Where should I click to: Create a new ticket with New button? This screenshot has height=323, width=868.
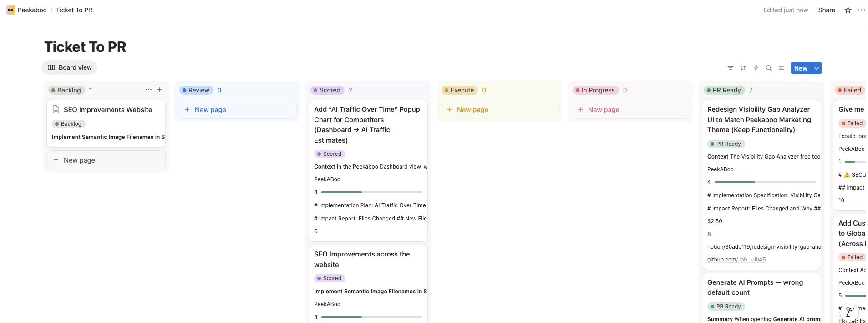pos(801,68)
